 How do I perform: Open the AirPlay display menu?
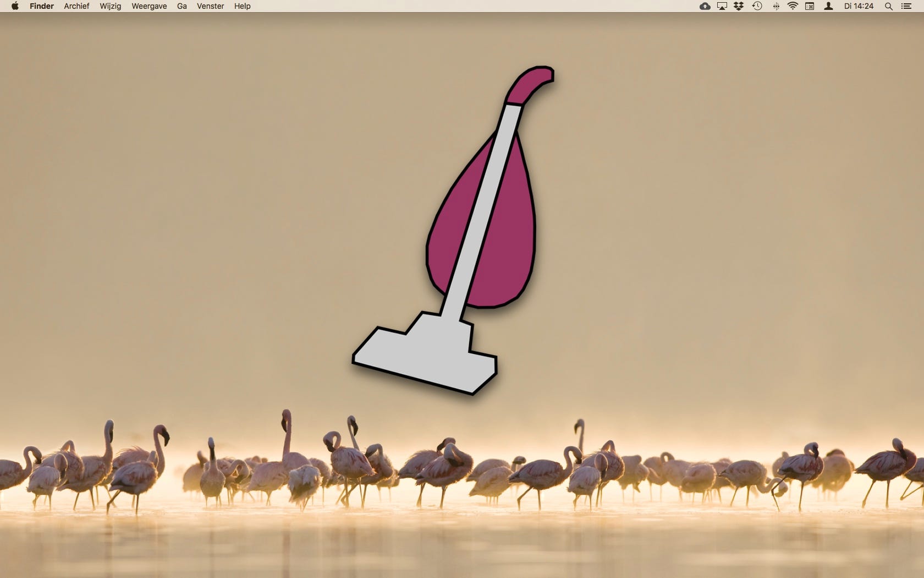coord(722,6)
